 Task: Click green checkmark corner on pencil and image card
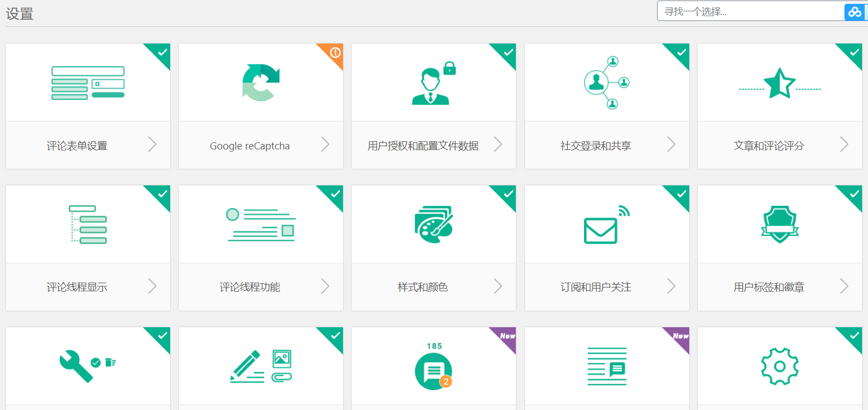point(334,336)
